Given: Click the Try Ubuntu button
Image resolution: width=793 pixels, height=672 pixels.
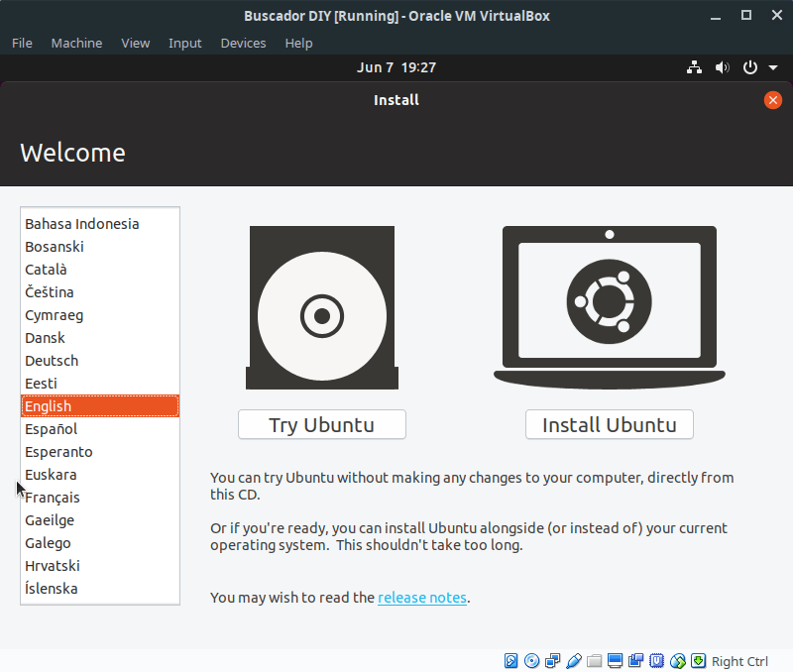Looking at the screenshot, I should (322, 425).
